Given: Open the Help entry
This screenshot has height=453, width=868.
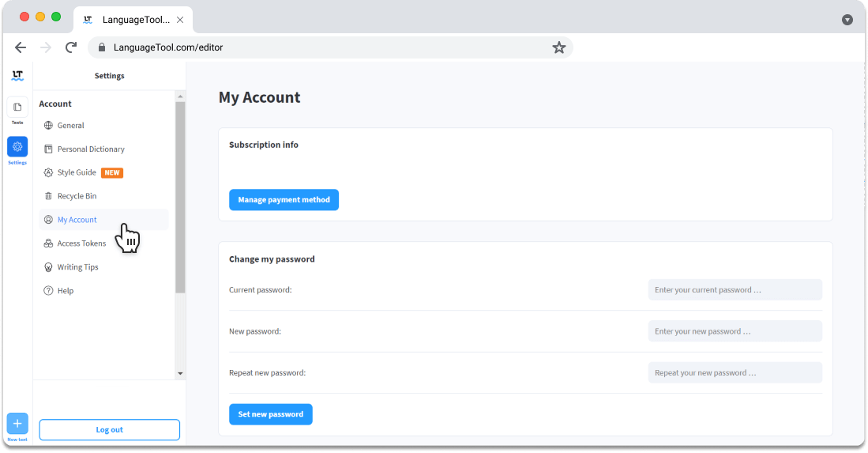Looking at the screenshot, I should (x=66, y=291).
